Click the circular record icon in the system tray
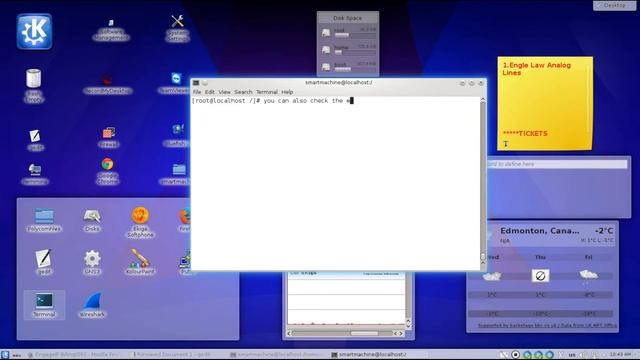Image resolution: width=640 pixels, height=360 pixels. [x=516, y=355]
